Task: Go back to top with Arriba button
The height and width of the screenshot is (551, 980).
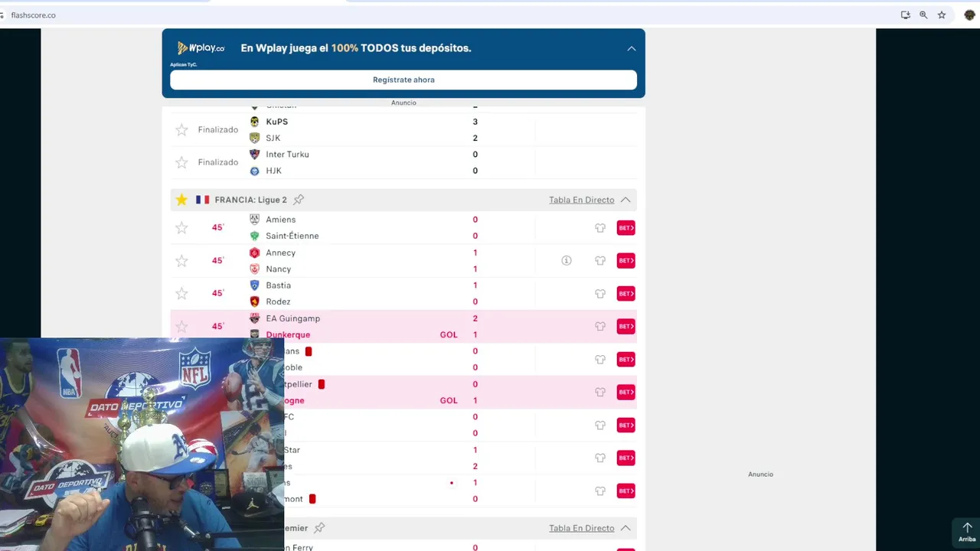Action: click(967, 533)
